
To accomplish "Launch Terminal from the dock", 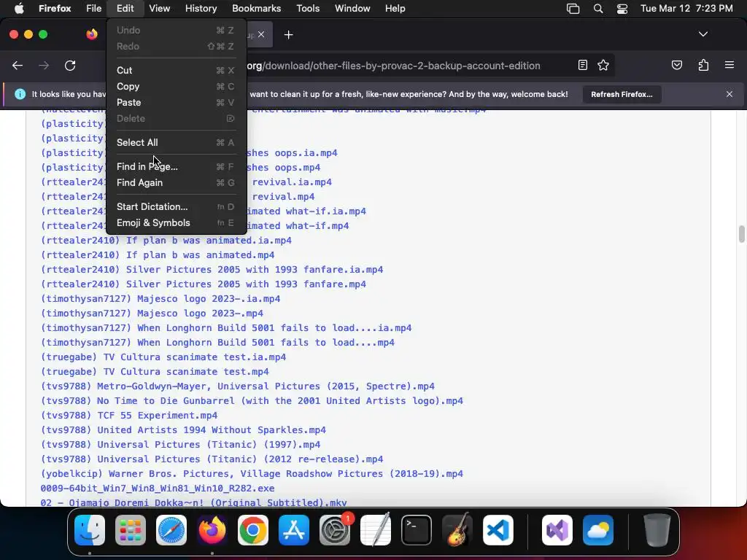I will (x=417, y=530).
